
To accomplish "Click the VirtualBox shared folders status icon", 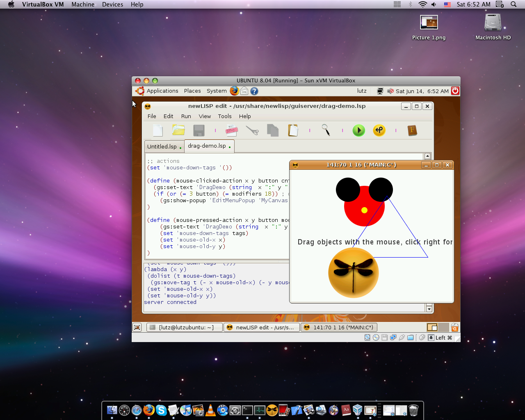I will [x=410, y=338].
